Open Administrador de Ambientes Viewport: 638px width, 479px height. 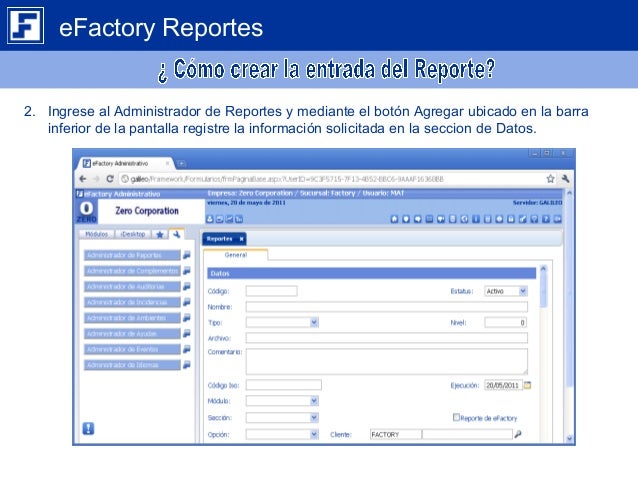132,317
